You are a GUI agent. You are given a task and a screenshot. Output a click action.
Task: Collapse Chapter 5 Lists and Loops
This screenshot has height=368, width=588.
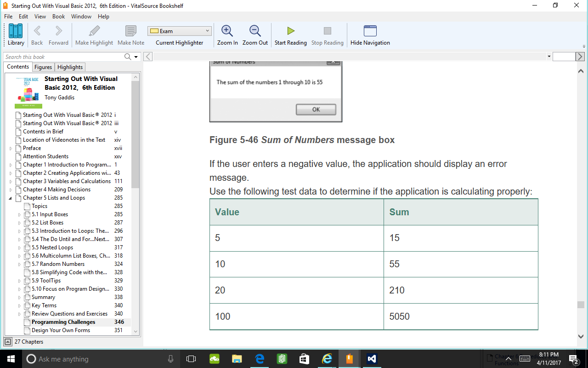11,198
